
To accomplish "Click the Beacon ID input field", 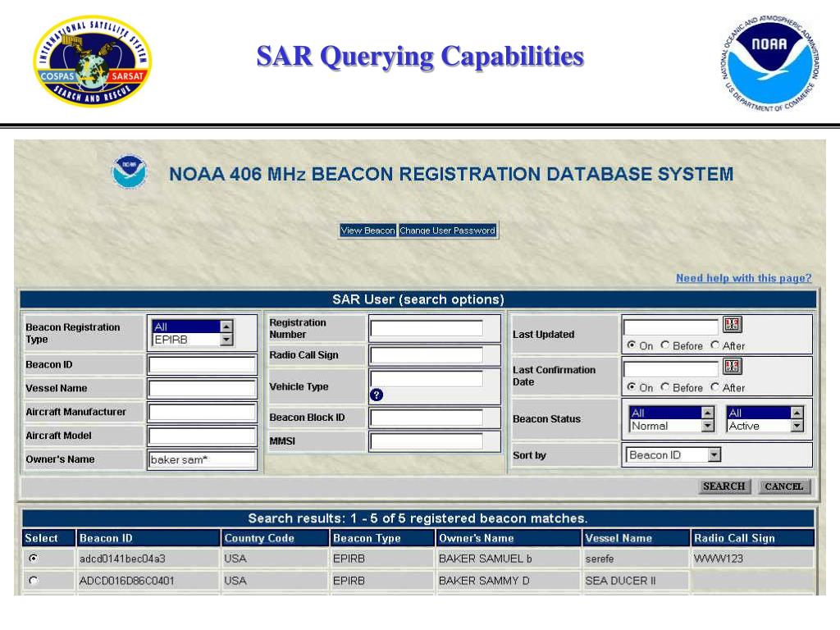I will pyautogui.click(x=202, y=365).
